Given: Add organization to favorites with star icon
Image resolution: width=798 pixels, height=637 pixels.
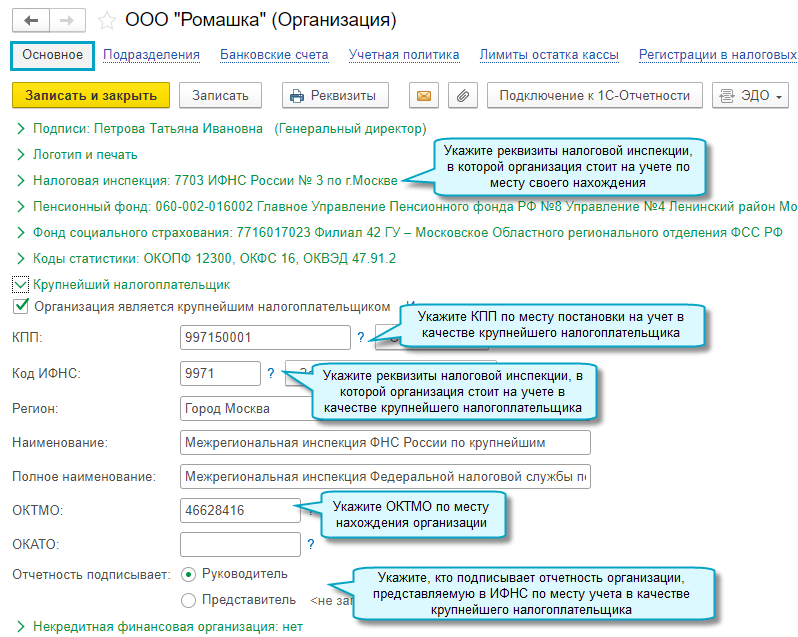Looking at the screenshot, I should tap(106, 21).
